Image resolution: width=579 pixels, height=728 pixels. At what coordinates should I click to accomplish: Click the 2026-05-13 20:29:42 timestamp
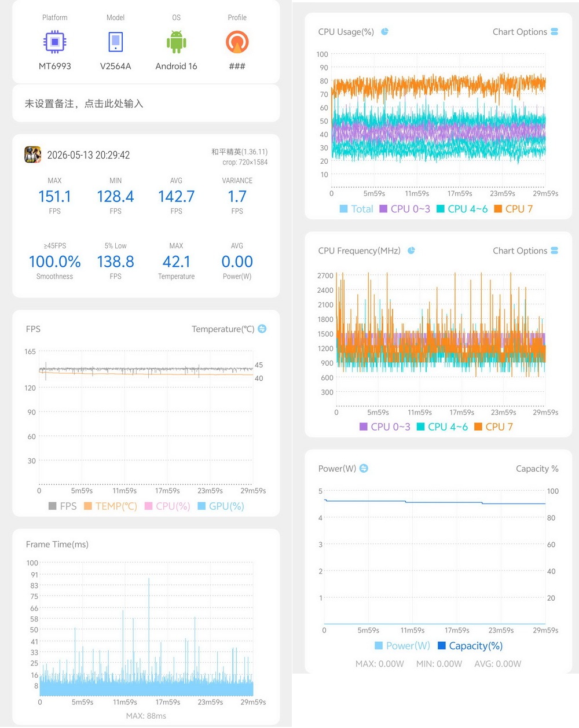point(89,155)
